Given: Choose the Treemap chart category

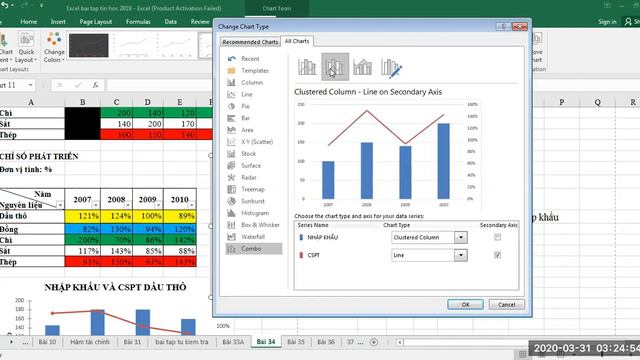Looking at the screenshot, I should [253, 189].
